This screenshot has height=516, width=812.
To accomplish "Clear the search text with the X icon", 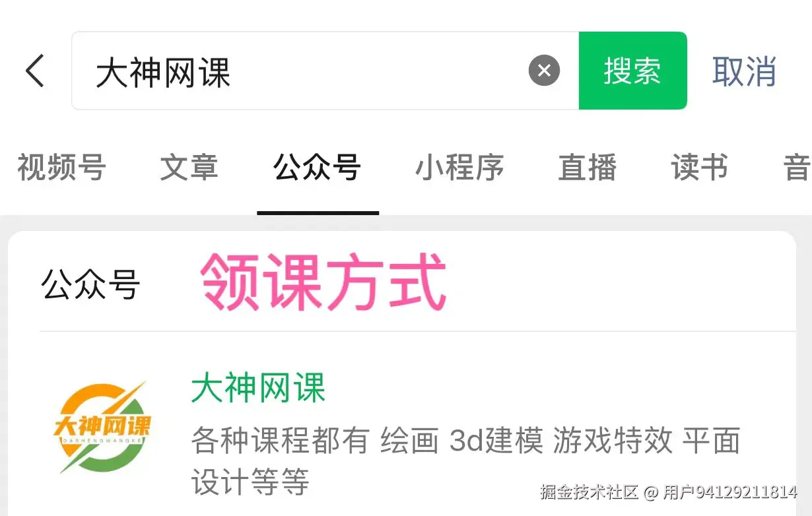I will (x=544, y=71).
